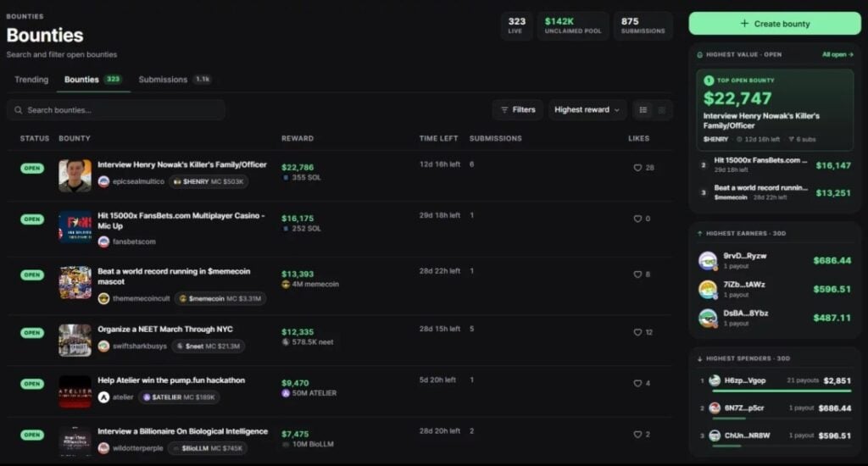This screenshot has width=868, height=466.
Task: Click the wildotterperple user avatar
Action: (103, 448)
